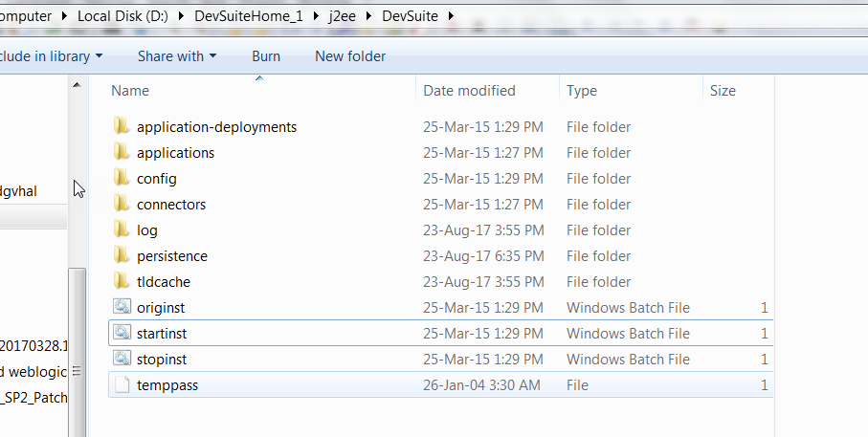Click the Burn toolbar button

click(266, 56)
